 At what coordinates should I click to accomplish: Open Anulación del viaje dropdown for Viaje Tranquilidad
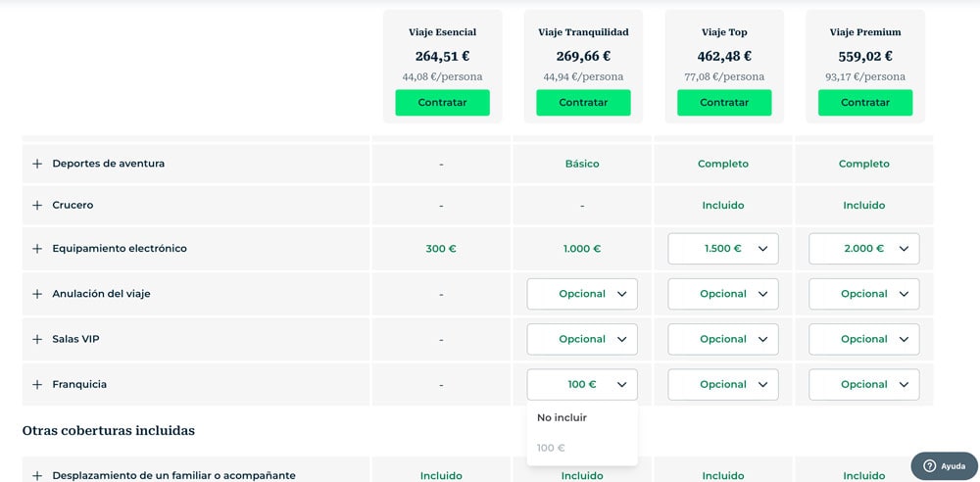pyautogui.click(x=582, y=294)
